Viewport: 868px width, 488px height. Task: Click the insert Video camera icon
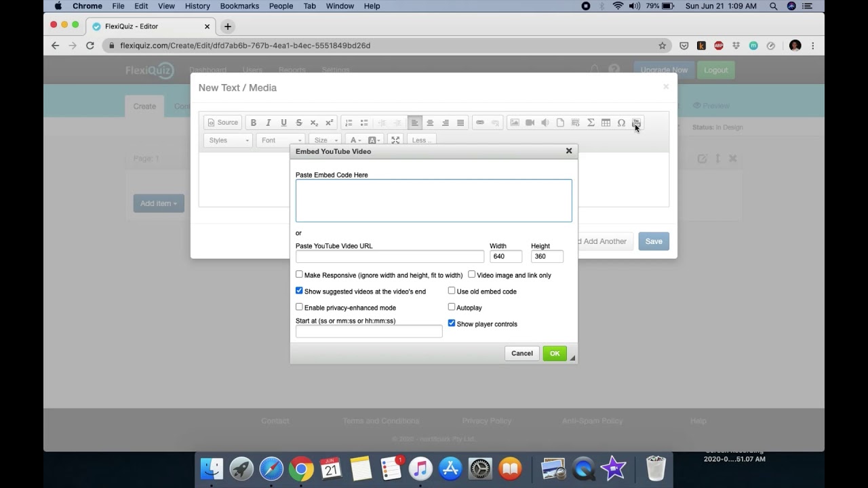click(530, 123)
